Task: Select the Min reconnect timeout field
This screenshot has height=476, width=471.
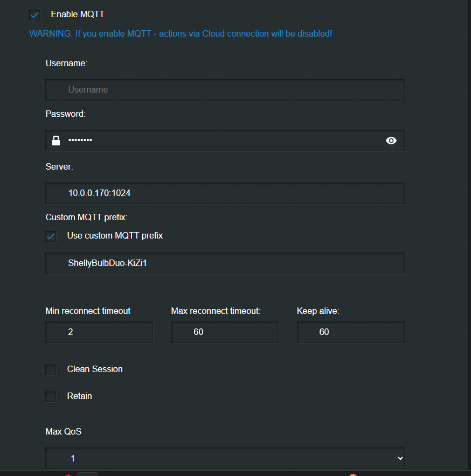Action: click(99, 332)
